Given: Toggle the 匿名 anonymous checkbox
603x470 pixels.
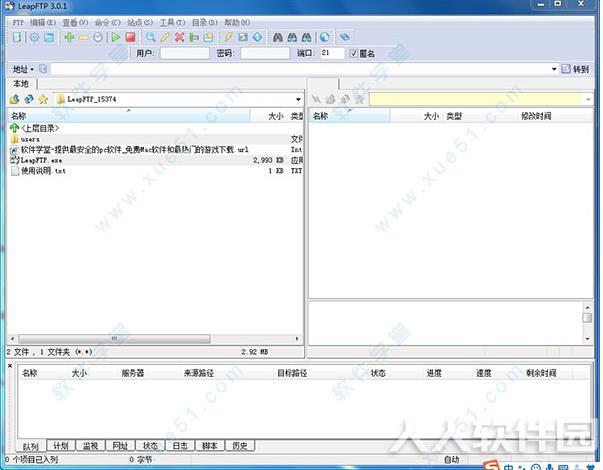Looking at the screenshot, I should [353, 53].
